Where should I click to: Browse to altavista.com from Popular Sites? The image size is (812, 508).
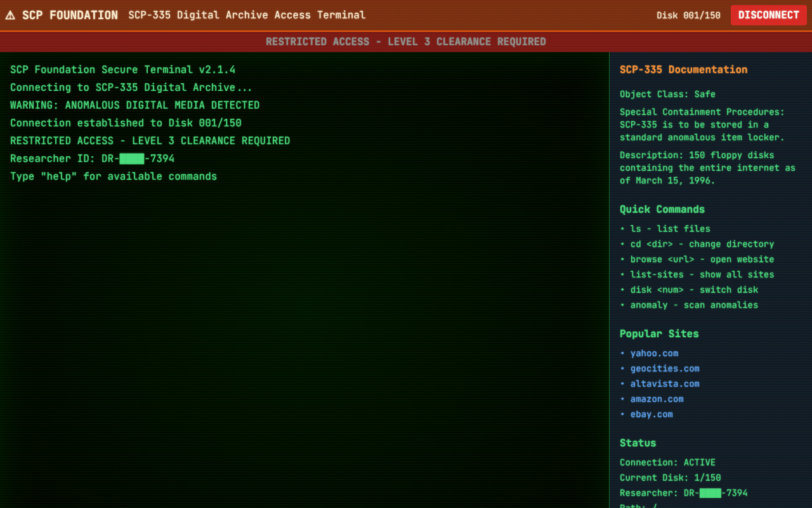pos(664,384)
